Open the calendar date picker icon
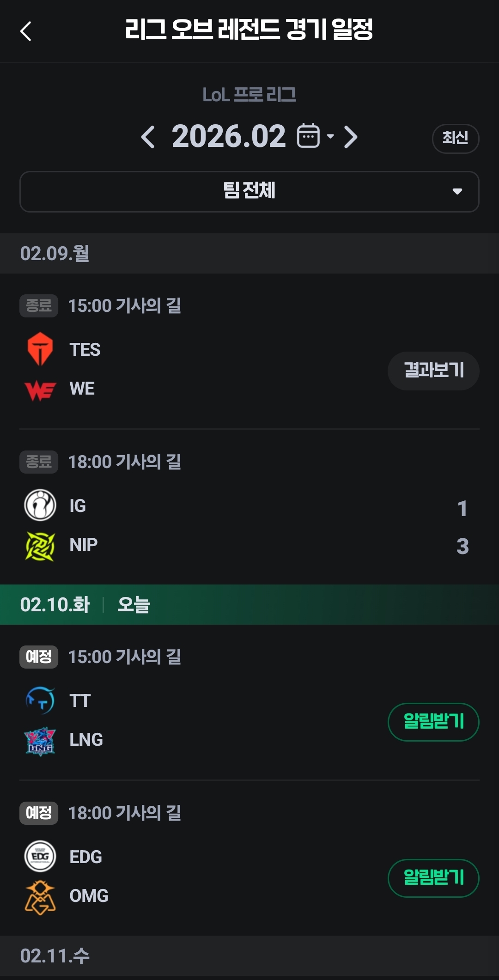 click(308, 136)
